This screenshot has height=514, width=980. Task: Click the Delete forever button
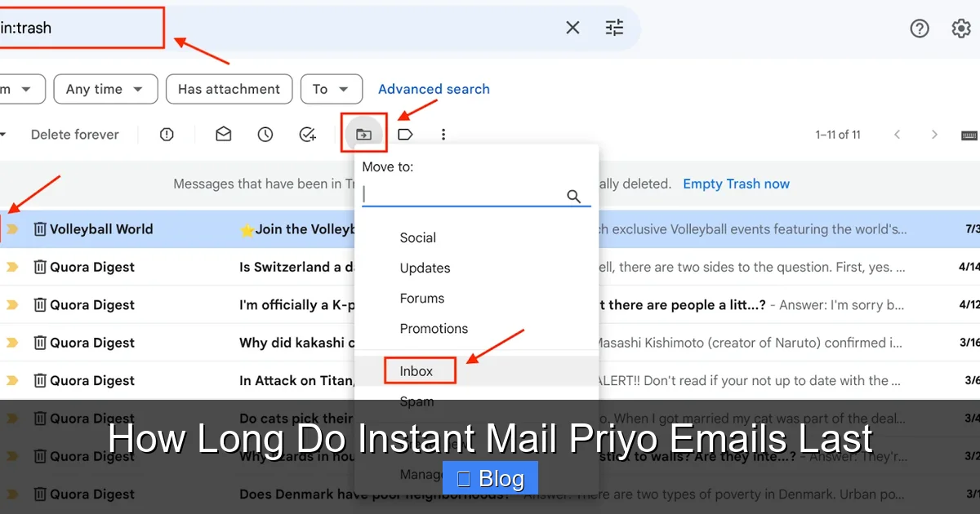(74, 134)
